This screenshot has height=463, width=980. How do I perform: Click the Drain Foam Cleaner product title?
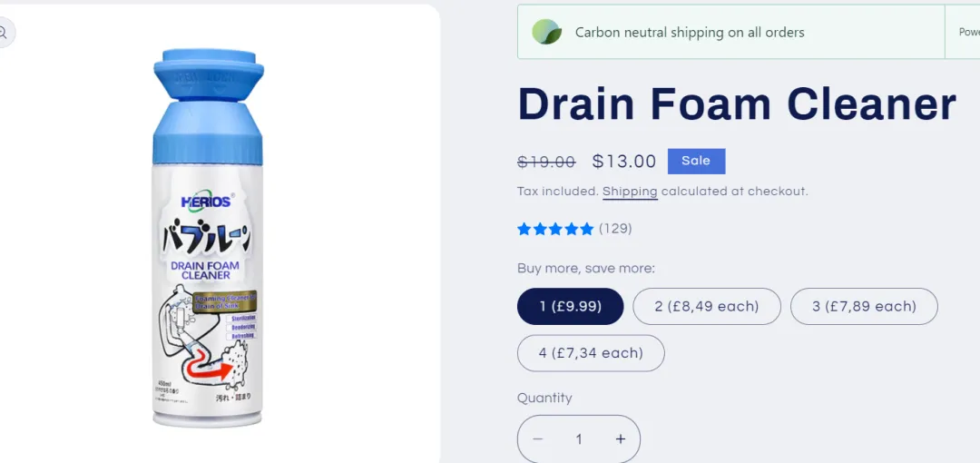pyautogui.click(x=737, y=103)
